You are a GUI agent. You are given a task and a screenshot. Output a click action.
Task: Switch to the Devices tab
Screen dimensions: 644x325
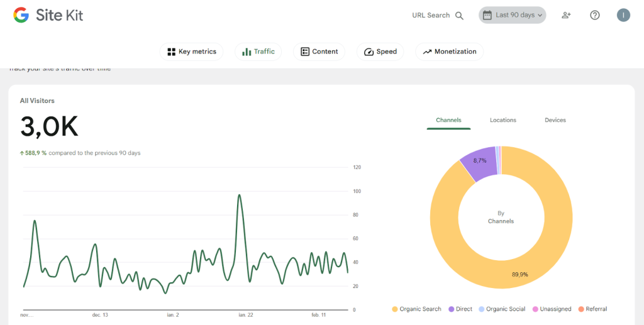(555, 120)
